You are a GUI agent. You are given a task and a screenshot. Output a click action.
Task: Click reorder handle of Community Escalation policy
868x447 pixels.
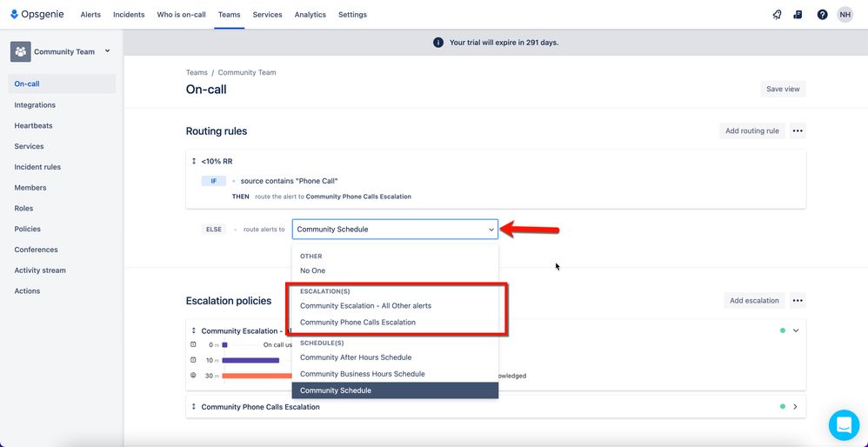tap(194, 330)
